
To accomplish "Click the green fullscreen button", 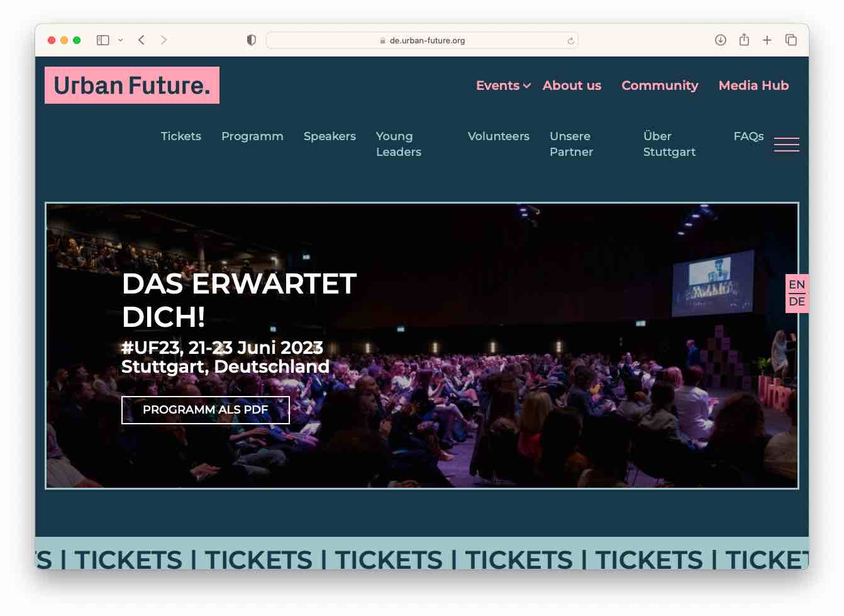I will tap(77, 40).
